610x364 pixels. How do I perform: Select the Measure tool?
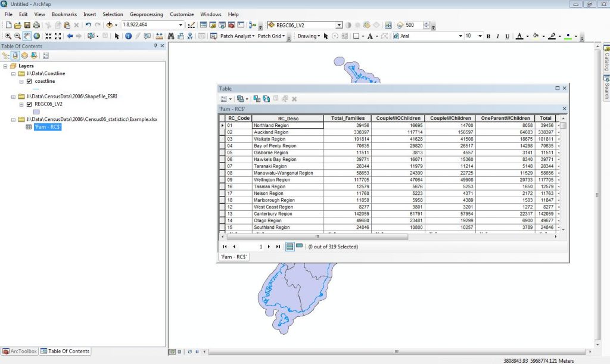pyautogui.click(x=159, y=36)
